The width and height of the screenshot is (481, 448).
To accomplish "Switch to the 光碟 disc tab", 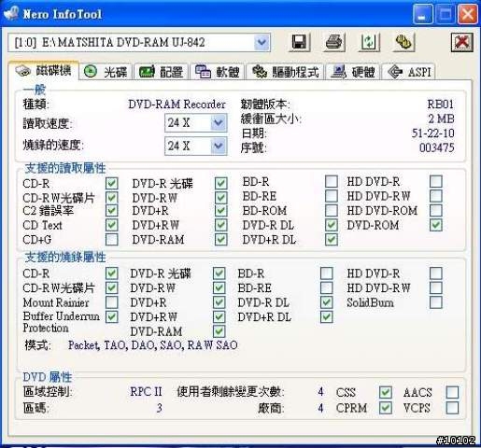I will [106, 72].
